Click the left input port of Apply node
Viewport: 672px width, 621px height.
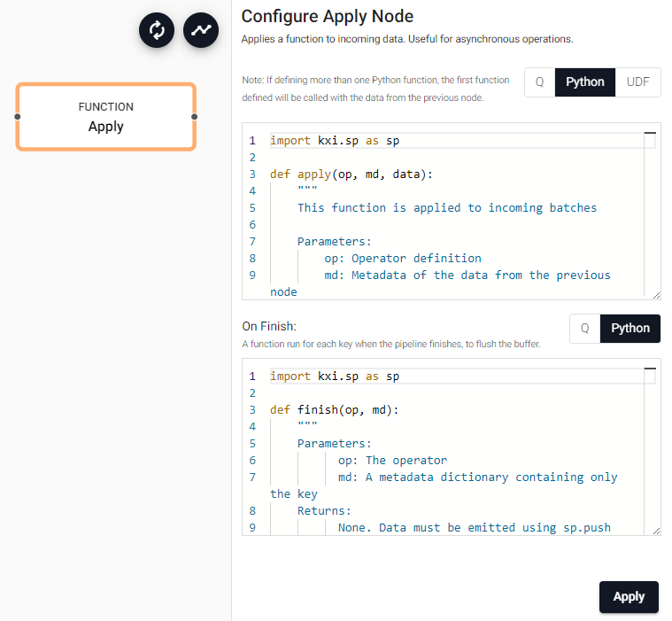pyautogui.click(x=17, y=117)
